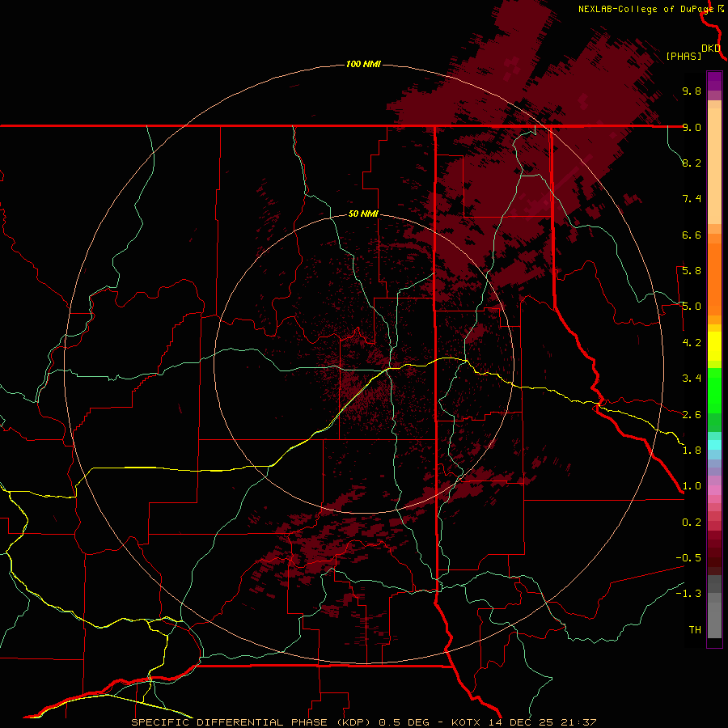Select the 8.2 scale value

(x=692, y=163)
